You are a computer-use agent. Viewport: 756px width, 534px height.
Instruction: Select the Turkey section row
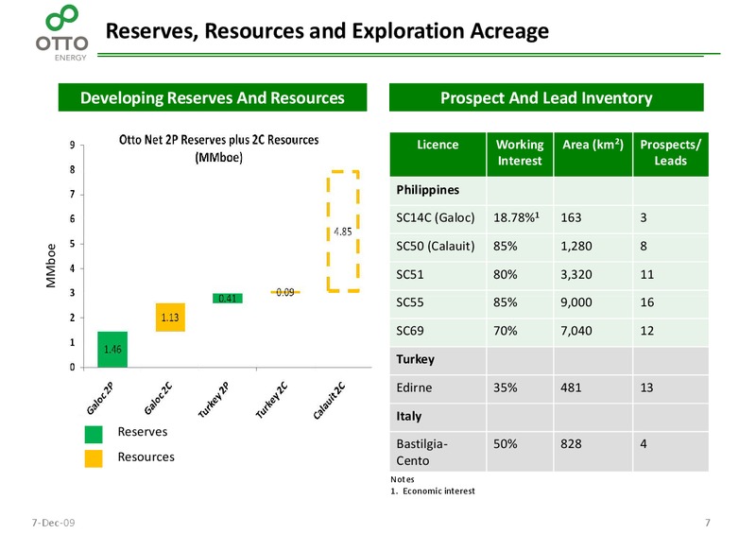click(x=549, y=360)
